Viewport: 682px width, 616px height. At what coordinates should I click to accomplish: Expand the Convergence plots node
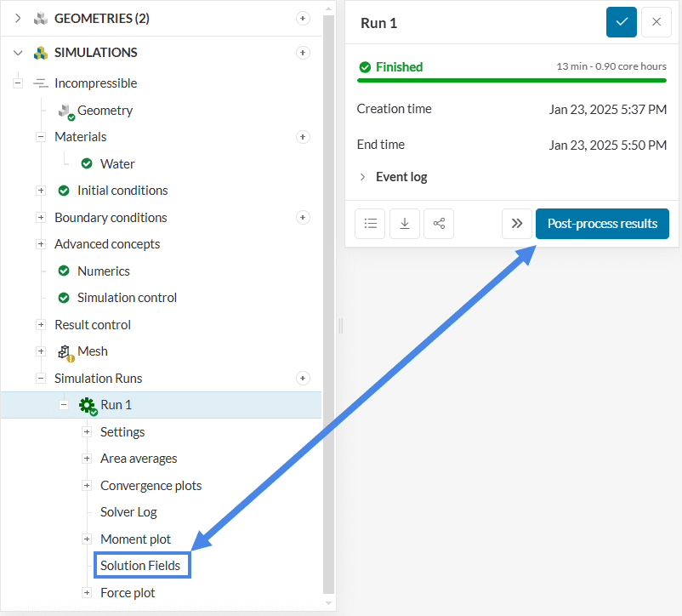pos(86,486)
